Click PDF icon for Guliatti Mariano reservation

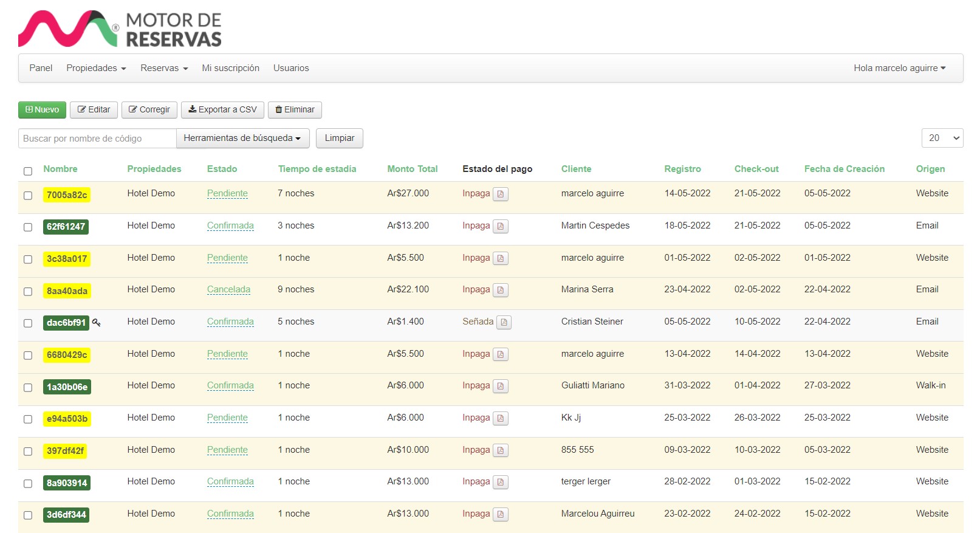click(x=500, y=387)
